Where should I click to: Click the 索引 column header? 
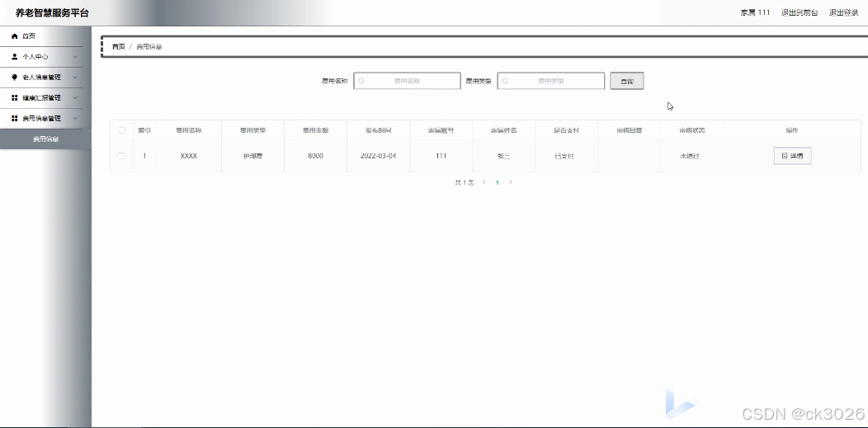click(x=144, y=130)
